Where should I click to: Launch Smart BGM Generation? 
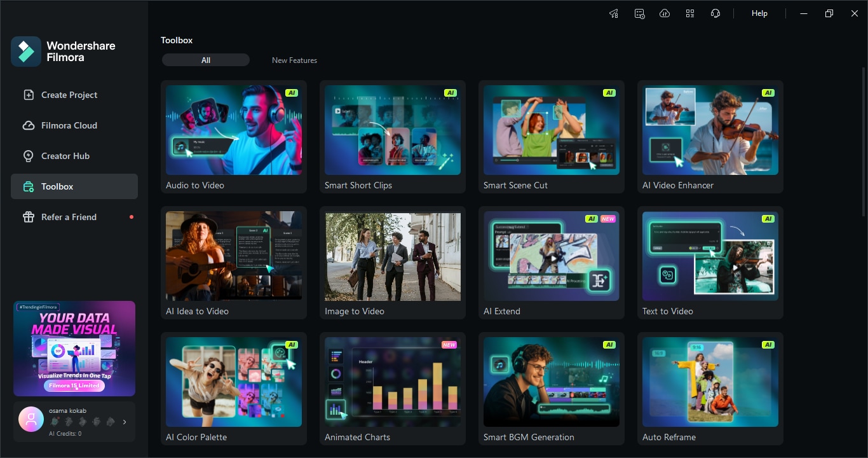tap(552, 389)
